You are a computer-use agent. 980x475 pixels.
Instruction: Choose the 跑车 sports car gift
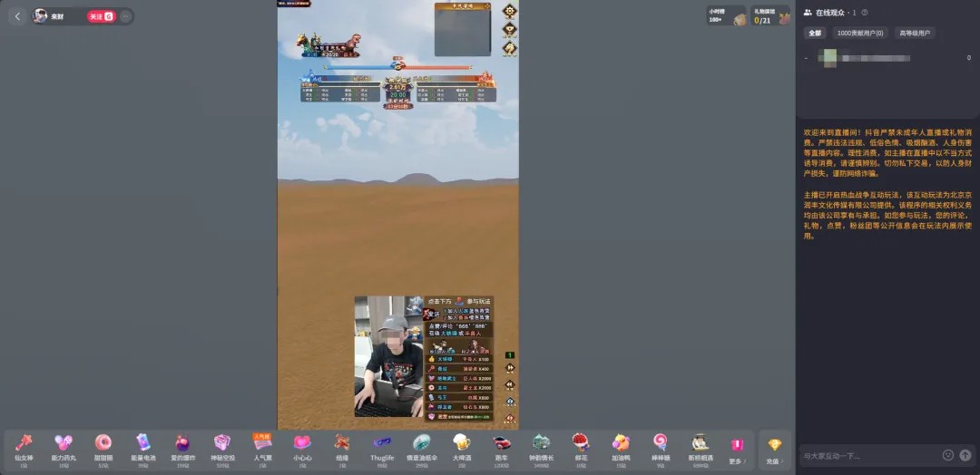tap(501, 445)
